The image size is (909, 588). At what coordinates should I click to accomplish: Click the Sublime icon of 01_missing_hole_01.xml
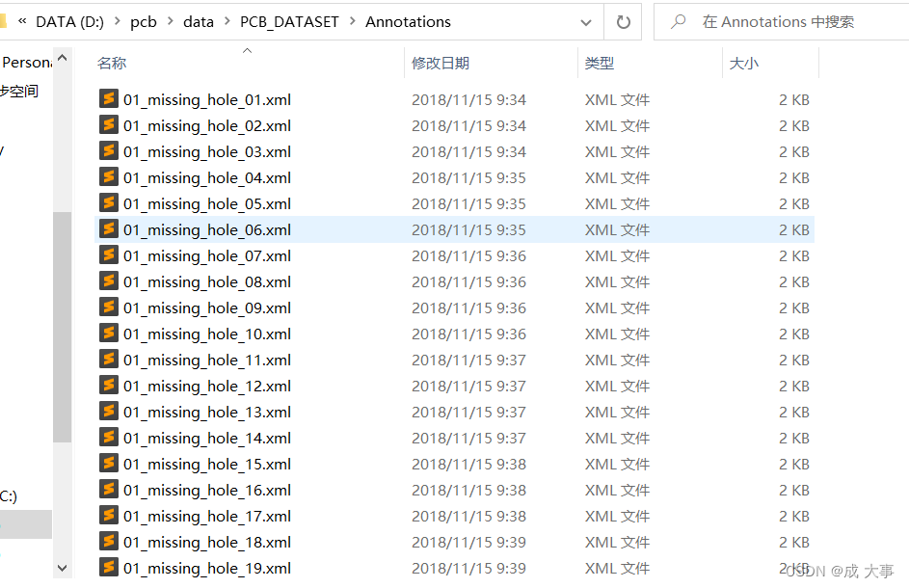click(x=109, y=99)
